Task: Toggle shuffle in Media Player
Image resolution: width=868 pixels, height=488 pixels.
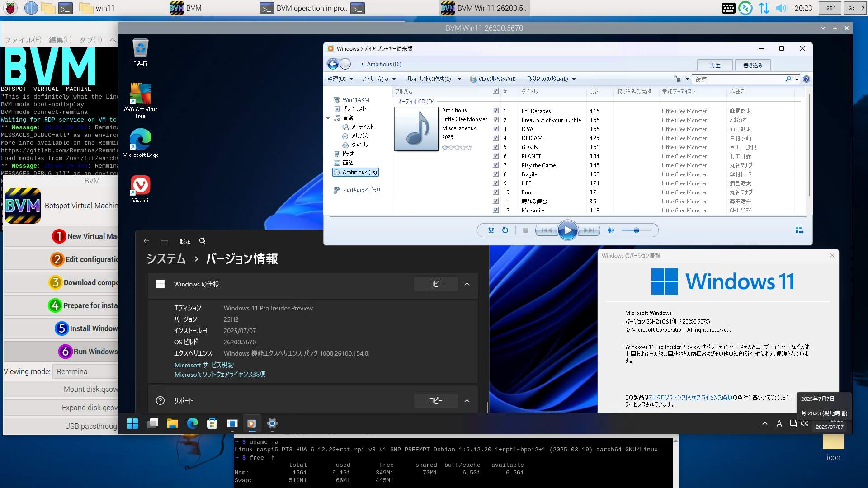Action: tap(491, 230)
